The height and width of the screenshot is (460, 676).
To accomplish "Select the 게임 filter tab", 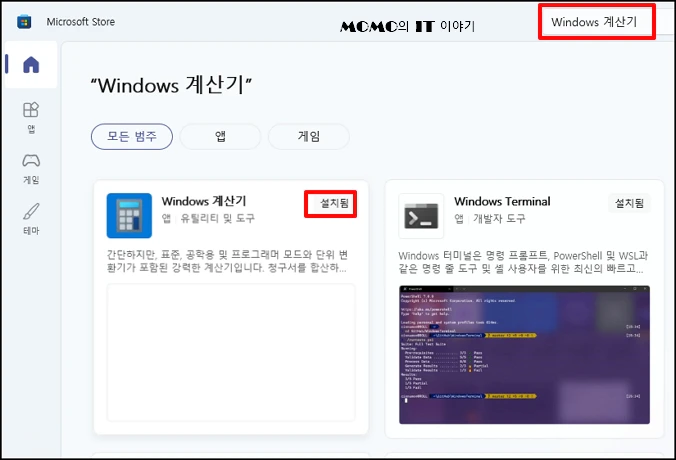I will coord(309,137).
